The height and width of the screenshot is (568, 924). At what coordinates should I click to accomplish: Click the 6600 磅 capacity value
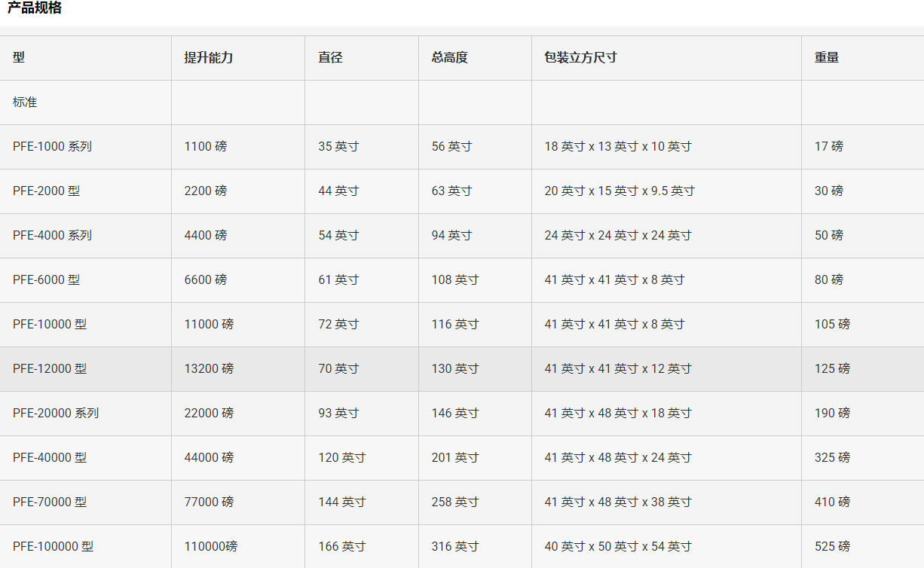206,279
